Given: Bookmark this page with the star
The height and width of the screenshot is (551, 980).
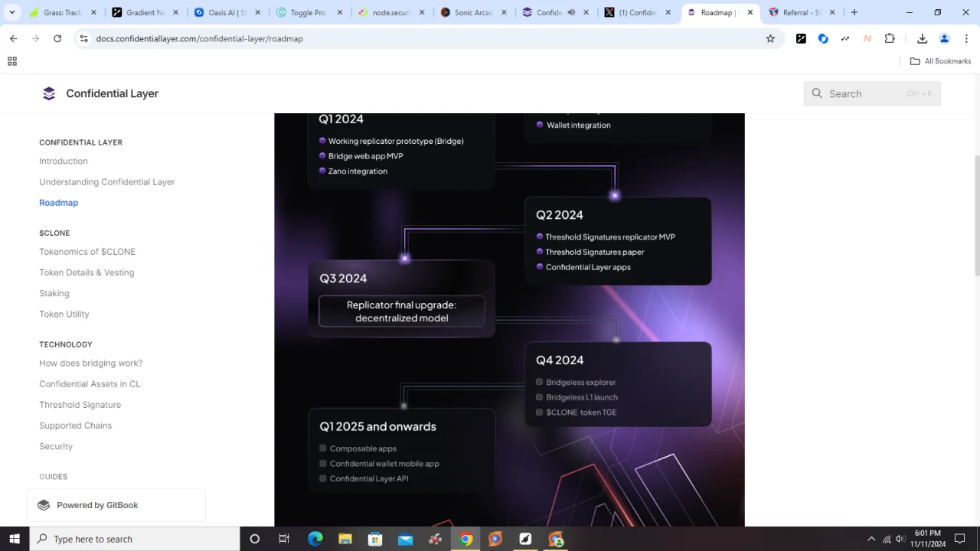Looking at the screenshot, I should point(770,38).
